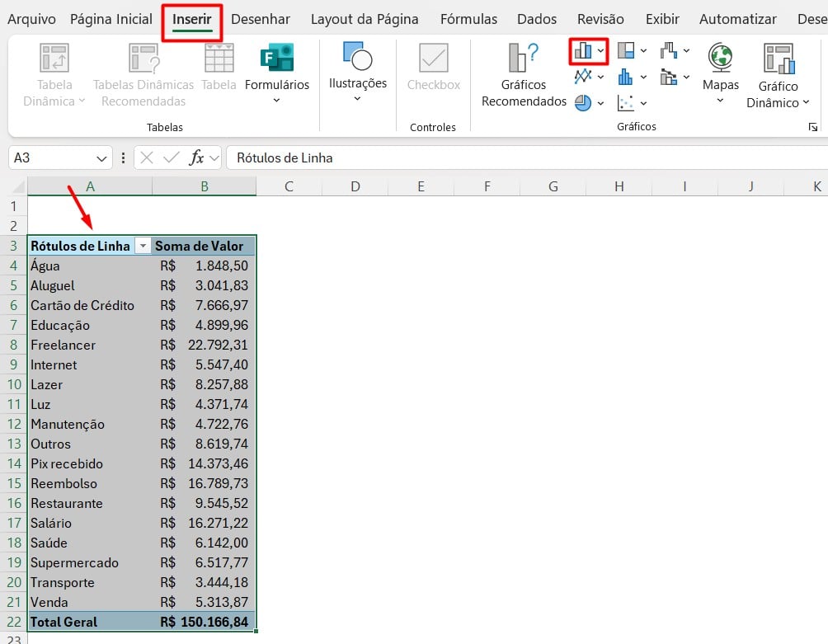The width and height of the screenshot is (828, 644).
Task: Switch to the Automatizar tab
Action: click(x=738, y=19)
